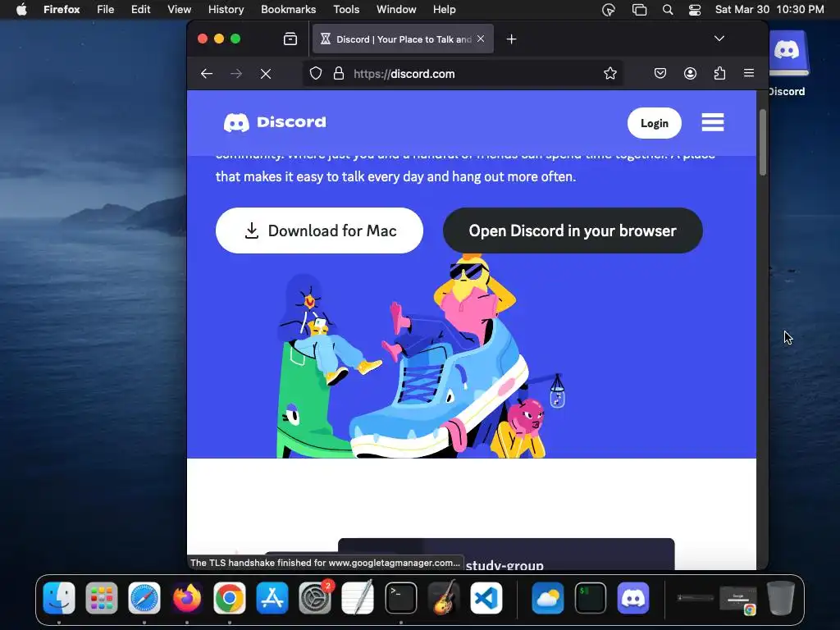Open Firefox application hamburger menu
The image size is (840, 630).
point(749,73)
